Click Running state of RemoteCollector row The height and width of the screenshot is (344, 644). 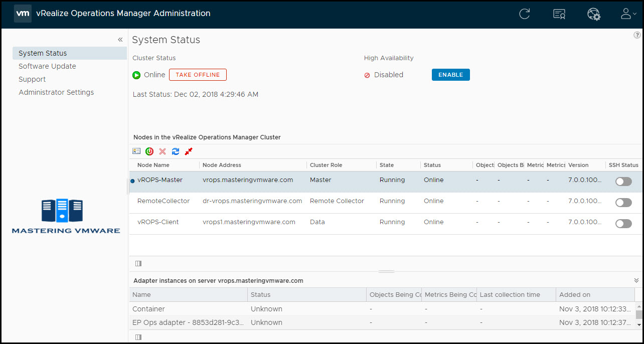coord(392,201)
